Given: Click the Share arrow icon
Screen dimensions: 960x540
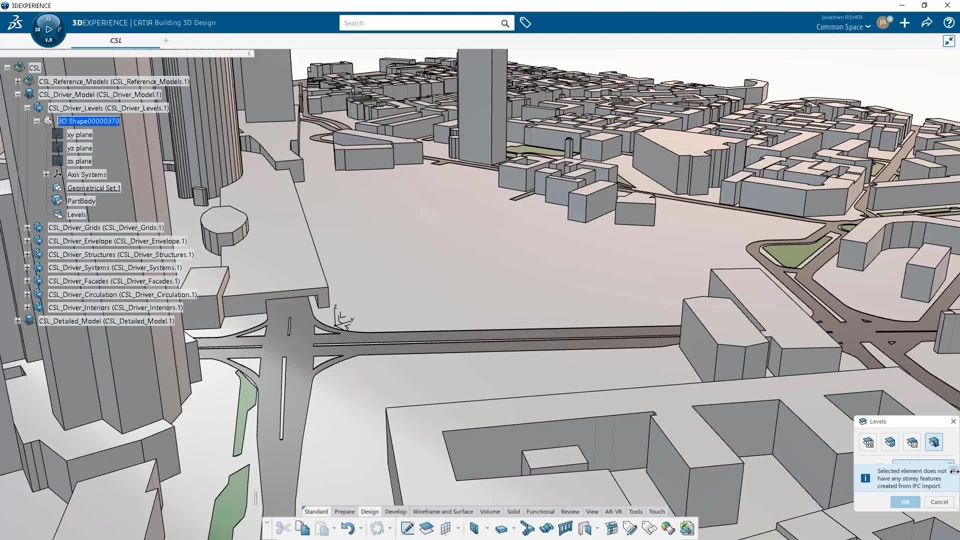Looking at the screenshot, I should pos(927,23).
